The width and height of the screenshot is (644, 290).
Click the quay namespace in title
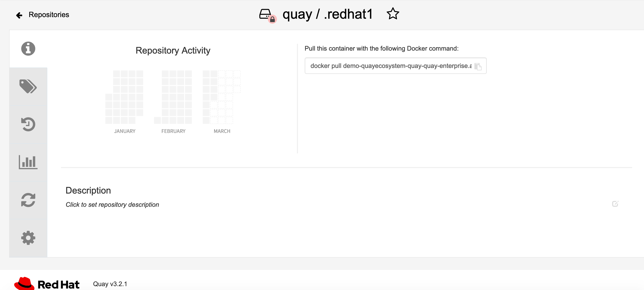pos(297,14)
